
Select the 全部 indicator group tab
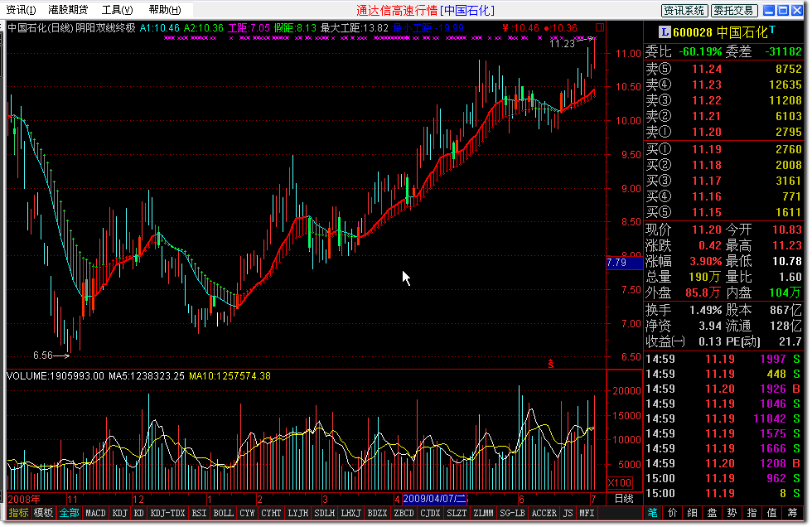pos(69,513)
